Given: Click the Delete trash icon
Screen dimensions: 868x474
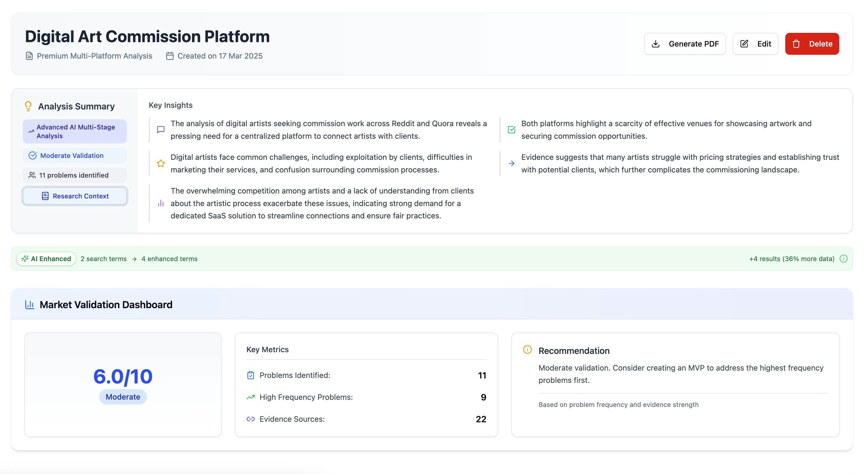Looking at the screenshot, I should (x=796, y=44).
